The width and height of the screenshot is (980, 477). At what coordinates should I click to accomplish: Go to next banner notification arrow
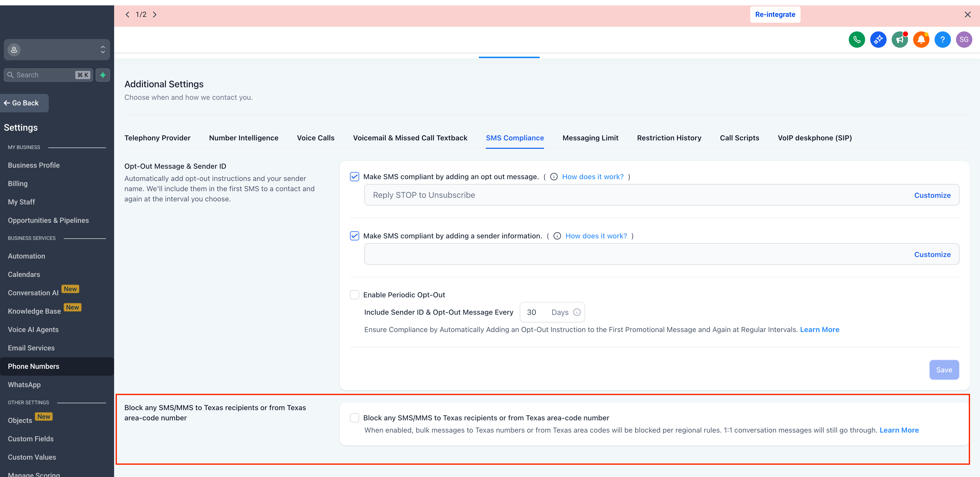click(155, 15)
